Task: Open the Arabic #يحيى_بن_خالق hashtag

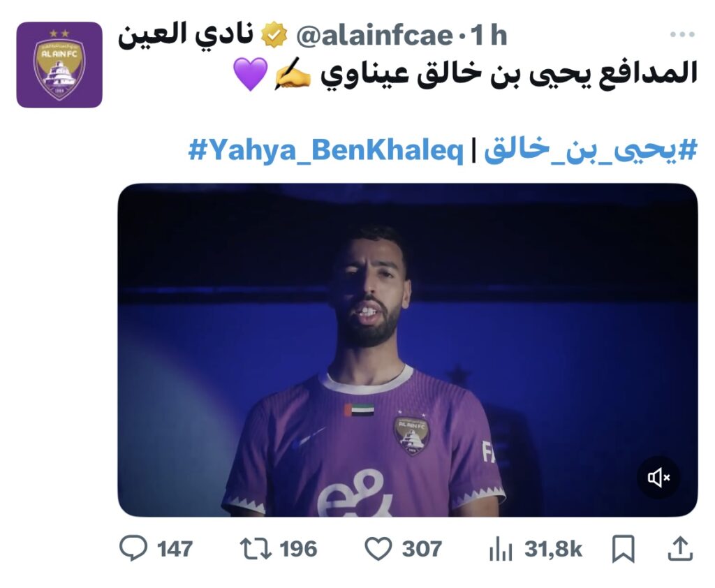Action: coord(591,150)
